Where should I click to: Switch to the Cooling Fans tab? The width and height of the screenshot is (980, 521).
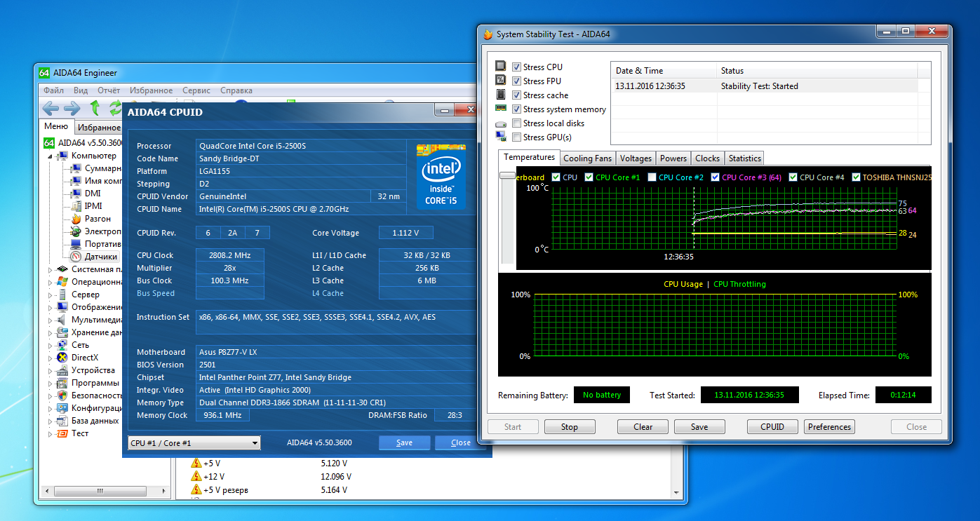(x=588, y=158)
